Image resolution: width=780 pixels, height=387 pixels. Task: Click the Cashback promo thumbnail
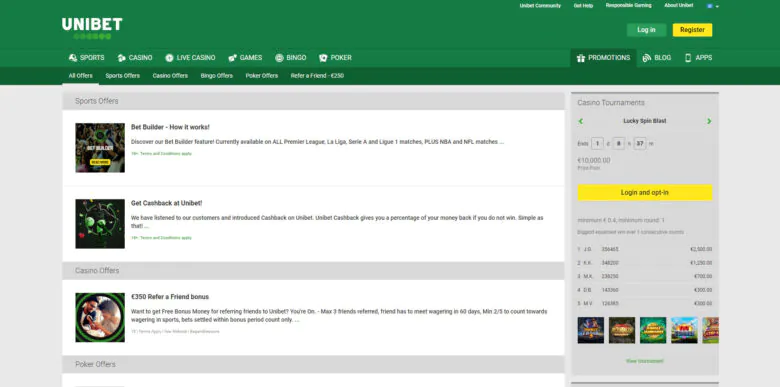pyautogui.click(x=100, y=224)
